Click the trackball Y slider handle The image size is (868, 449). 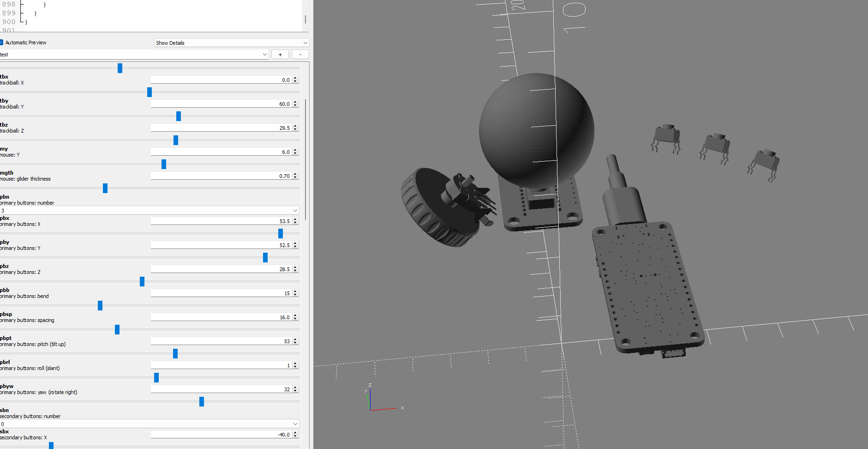[x=179, y=116]
